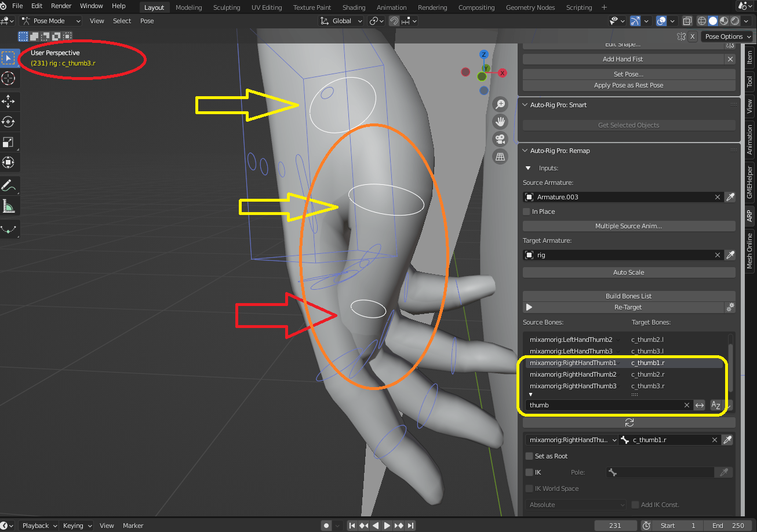The image size is (757, 532).
Task: Select the Annotate tool
Action: 9,185
